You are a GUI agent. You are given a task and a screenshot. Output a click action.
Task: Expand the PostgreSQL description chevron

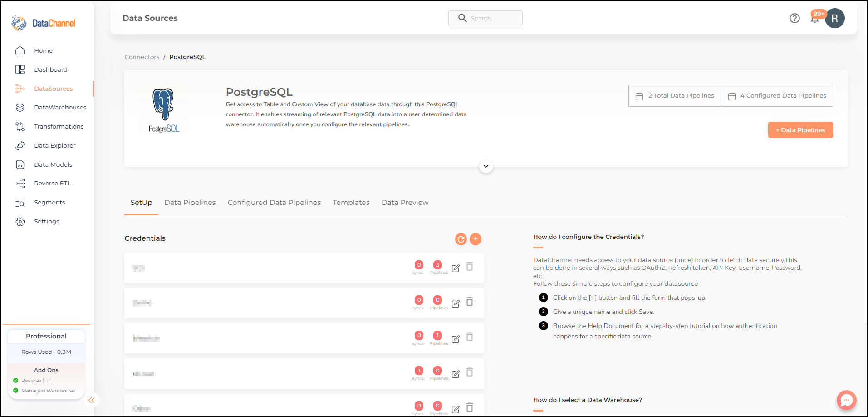coord(486,166)
